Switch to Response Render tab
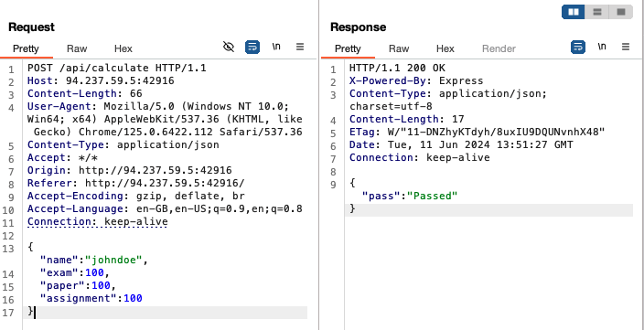Viewport: 644px width, 330px height. coord(499,48)
